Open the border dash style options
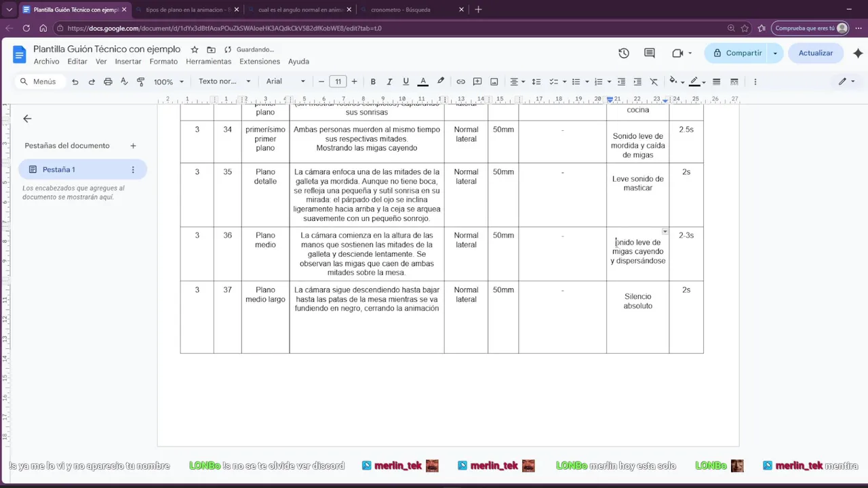The width and height of the screenshot is (868, 488). click(x=734, y=81)
